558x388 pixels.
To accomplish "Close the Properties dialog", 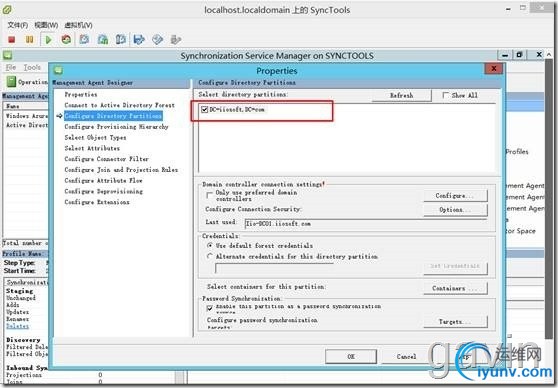I will coord(494,68).
